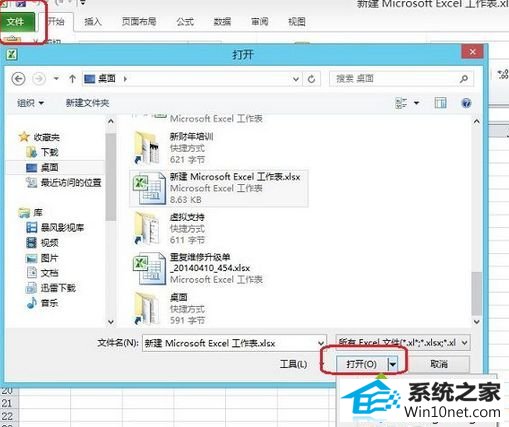
Task: Click the 取消 button
Action: tap(439, 364)
